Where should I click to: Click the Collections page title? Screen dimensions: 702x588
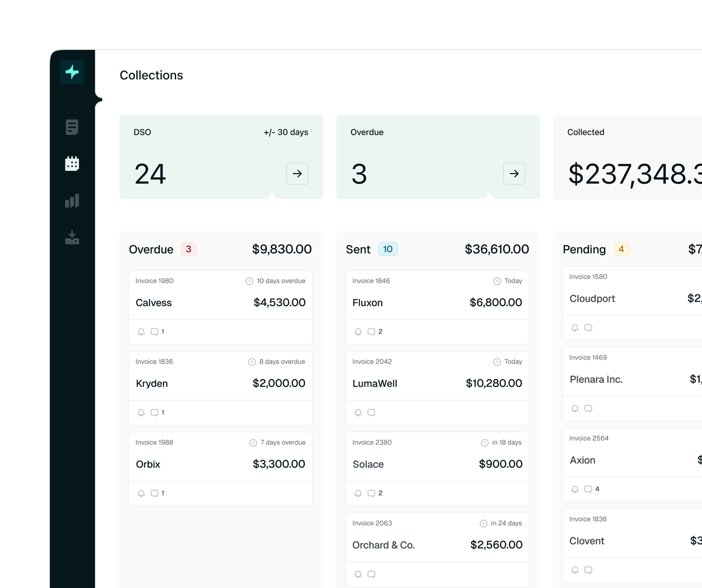tap(151, 75)
